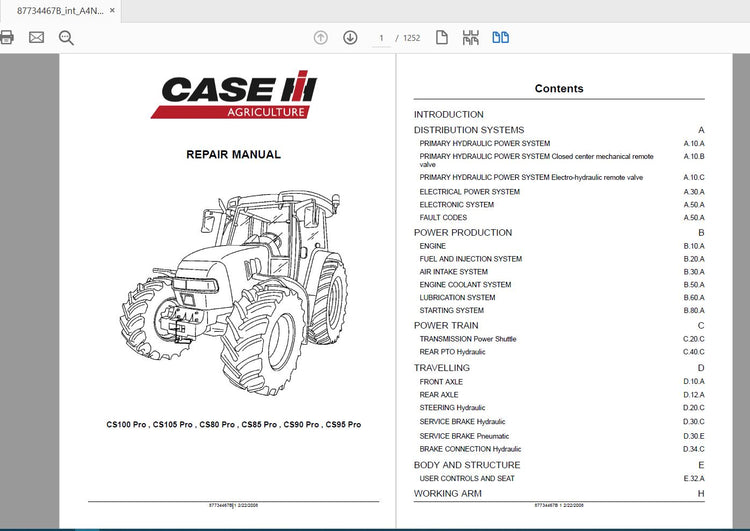Screen dimensions: 750x531
Task: Click ENGINE COOLANT SYSTEM entry
Action: click(x=465, y=285)
